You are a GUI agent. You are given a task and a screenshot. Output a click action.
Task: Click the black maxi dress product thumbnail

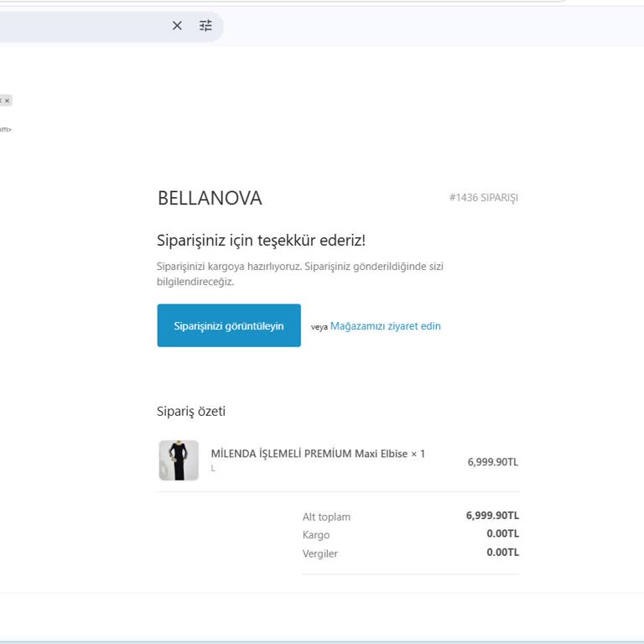coord(179,460)
